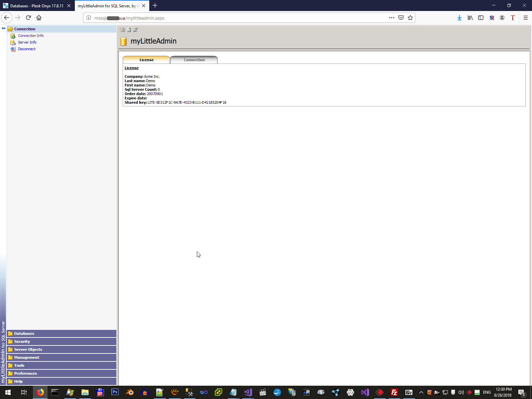Open 7-Zip from the taskbar

click(x=409, y=392)
